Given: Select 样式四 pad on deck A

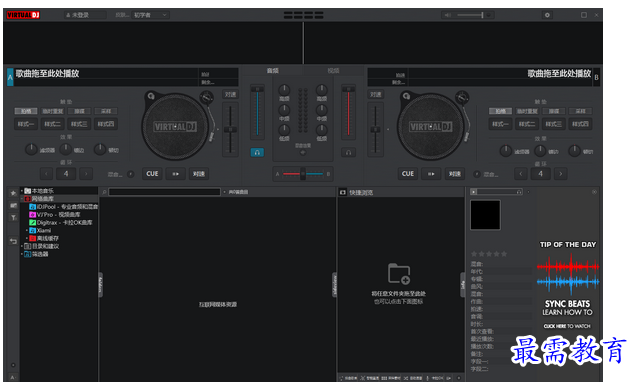Looking at the screenshot, I should pos(106,124).
